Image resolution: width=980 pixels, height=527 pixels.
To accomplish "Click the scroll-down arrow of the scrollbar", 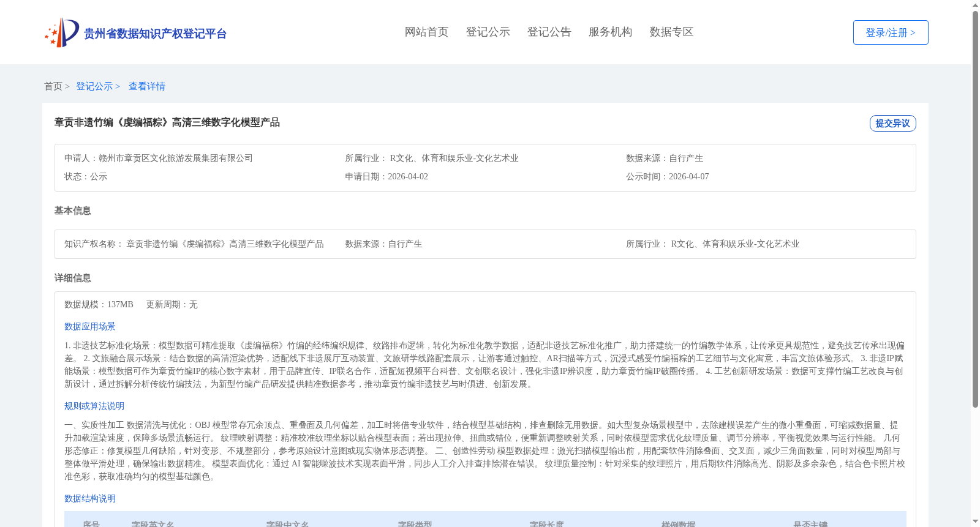I will pyautogui.click(x=975, y=521).
